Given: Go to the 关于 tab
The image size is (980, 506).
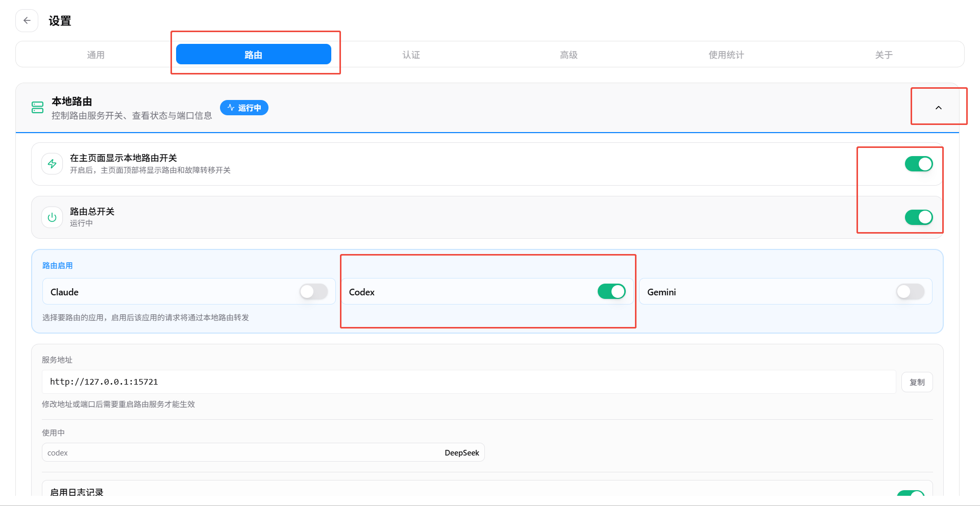Looking at the screenshot, I should (x=884, y=55).
